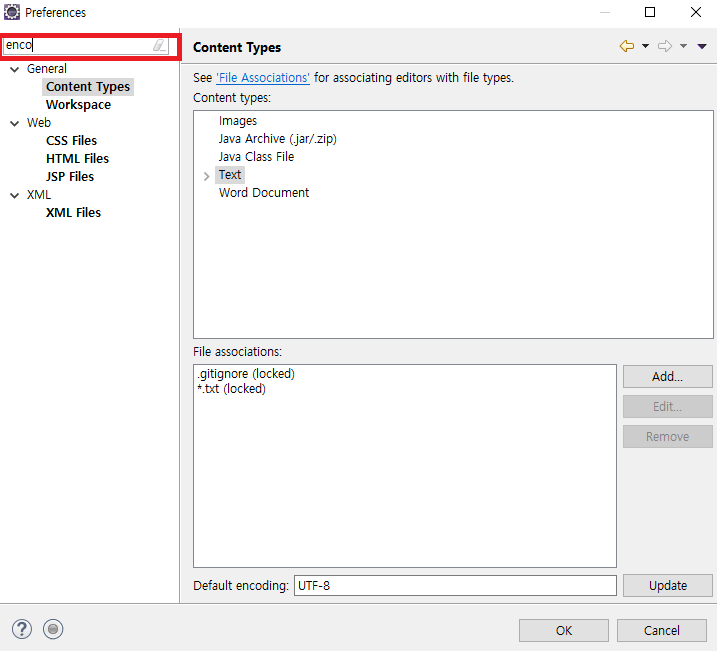Select Word Document content type
717x651 pixels.
264,193
